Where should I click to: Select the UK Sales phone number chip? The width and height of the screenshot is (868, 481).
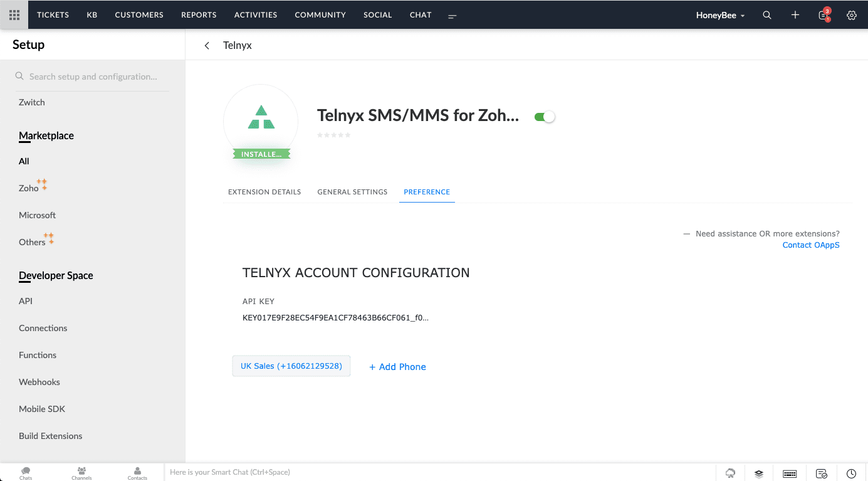point(291,366)
